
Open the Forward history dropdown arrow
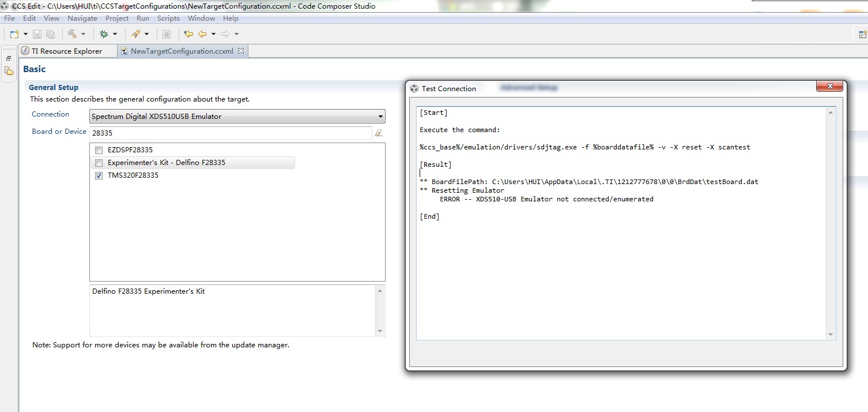click(x=236, y=35)
